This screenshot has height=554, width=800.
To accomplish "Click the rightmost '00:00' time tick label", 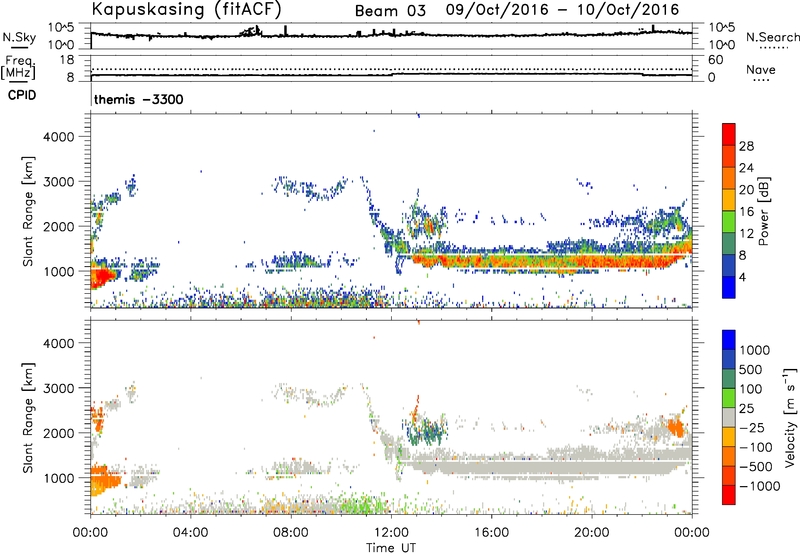I will pyautogui.click(x=691, y=533).
